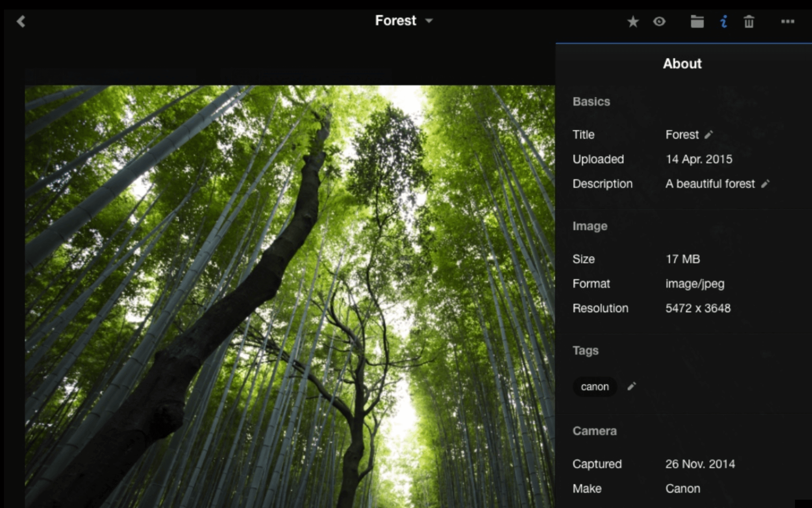Star the Forest photo
The image size is (812, 508).
point(633,21)
